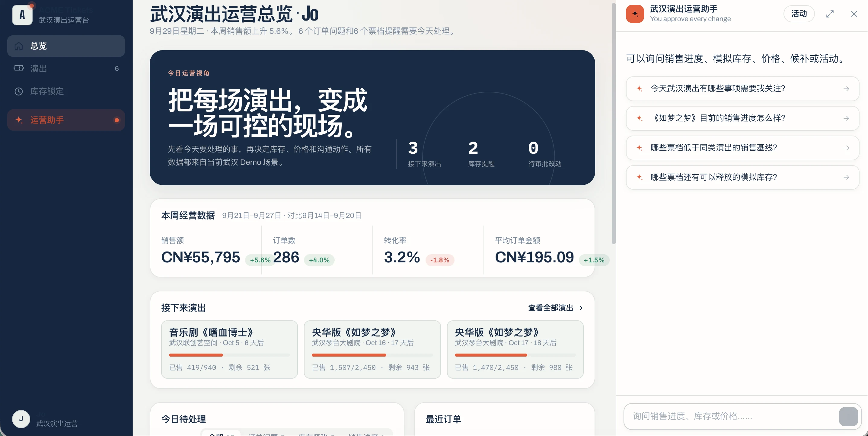
Task: Ask 今天武汉演出有哪些事项需要我关注?
Action: [x=742, y=89]
